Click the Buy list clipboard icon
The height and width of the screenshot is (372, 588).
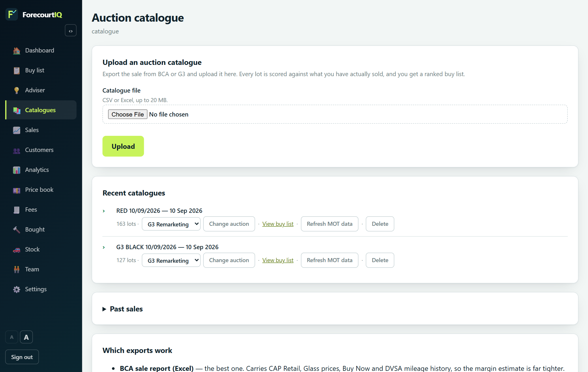17,70
